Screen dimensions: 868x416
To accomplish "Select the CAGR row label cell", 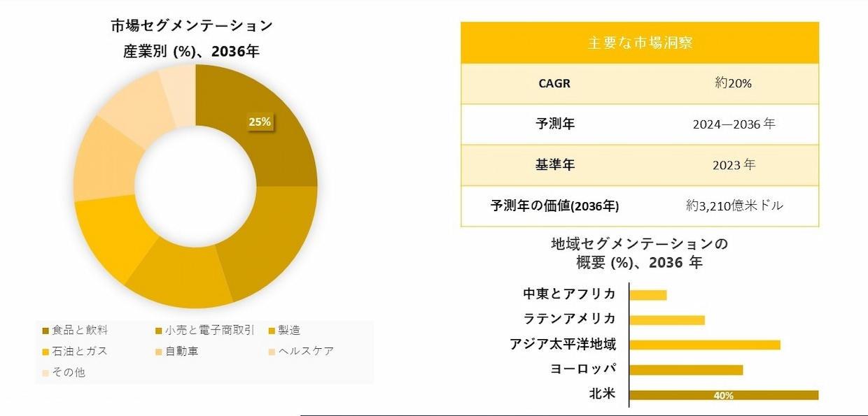I will point(554,84).
